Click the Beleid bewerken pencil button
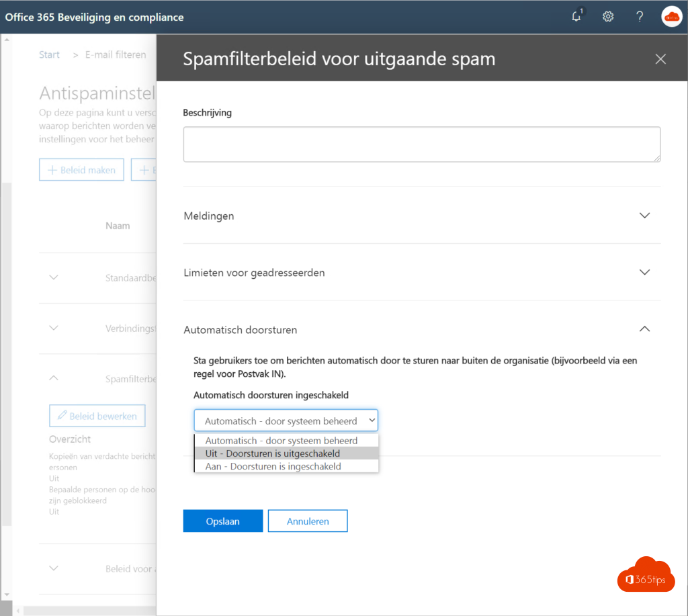This screenshot has height=616, width=688. pos(97,416)
